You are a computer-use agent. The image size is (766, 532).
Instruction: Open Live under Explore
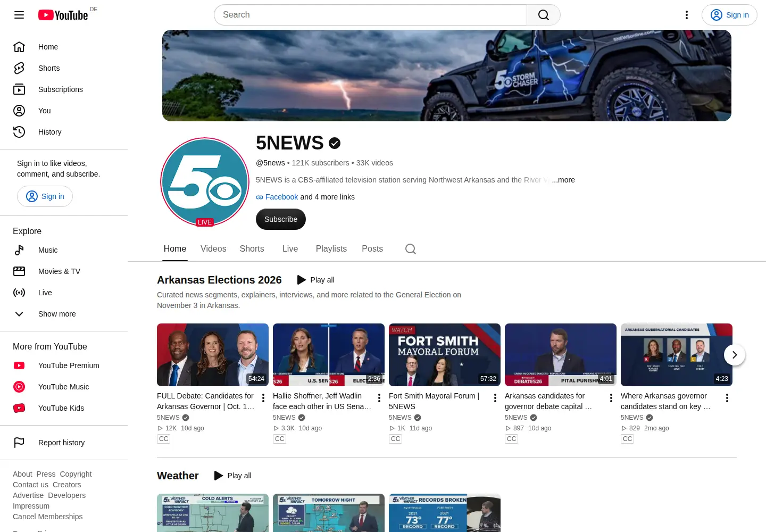[64, 293]
